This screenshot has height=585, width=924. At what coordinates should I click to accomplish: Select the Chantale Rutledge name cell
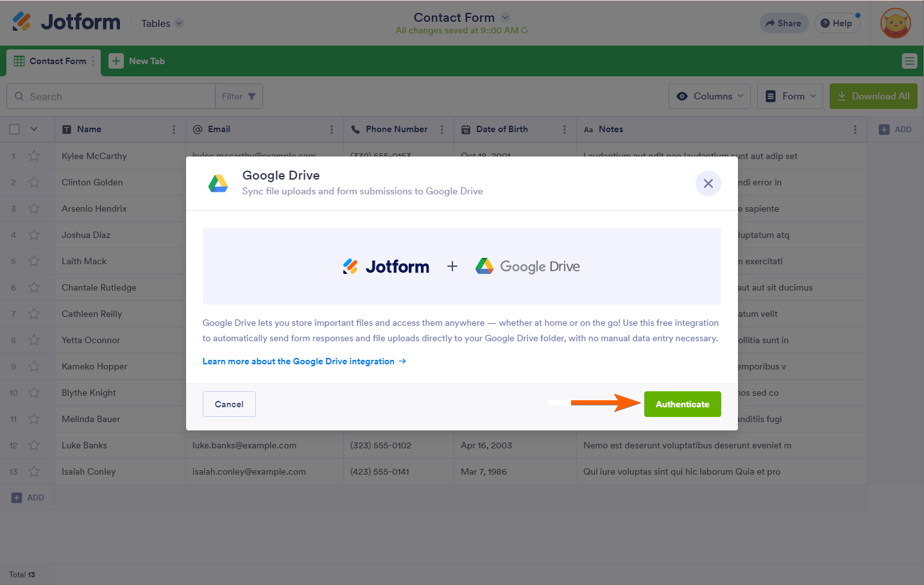pos(120,287)
